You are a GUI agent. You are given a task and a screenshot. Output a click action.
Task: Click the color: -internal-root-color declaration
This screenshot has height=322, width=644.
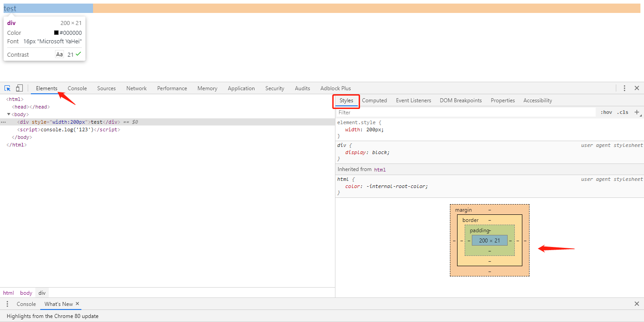(386, 186)
